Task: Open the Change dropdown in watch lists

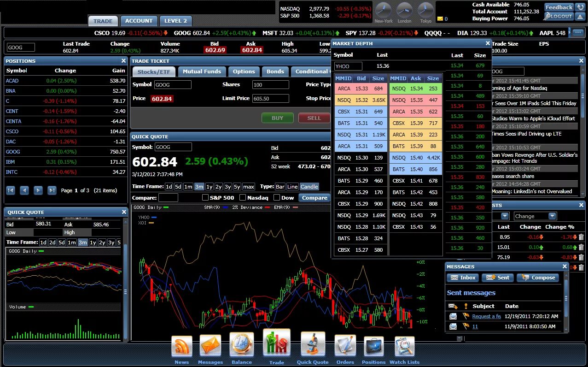Action: (x=535, y=216)
